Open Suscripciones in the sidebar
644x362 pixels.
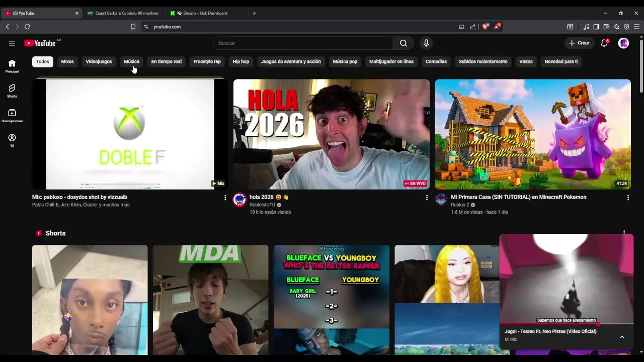(x=12, y=116)
